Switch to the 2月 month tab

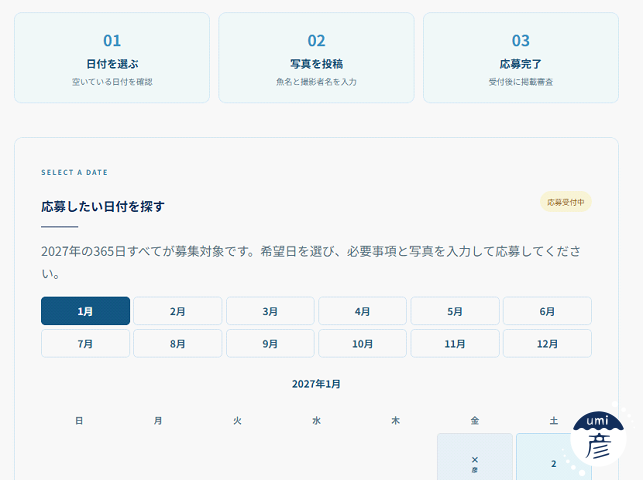tap(178, 311)
